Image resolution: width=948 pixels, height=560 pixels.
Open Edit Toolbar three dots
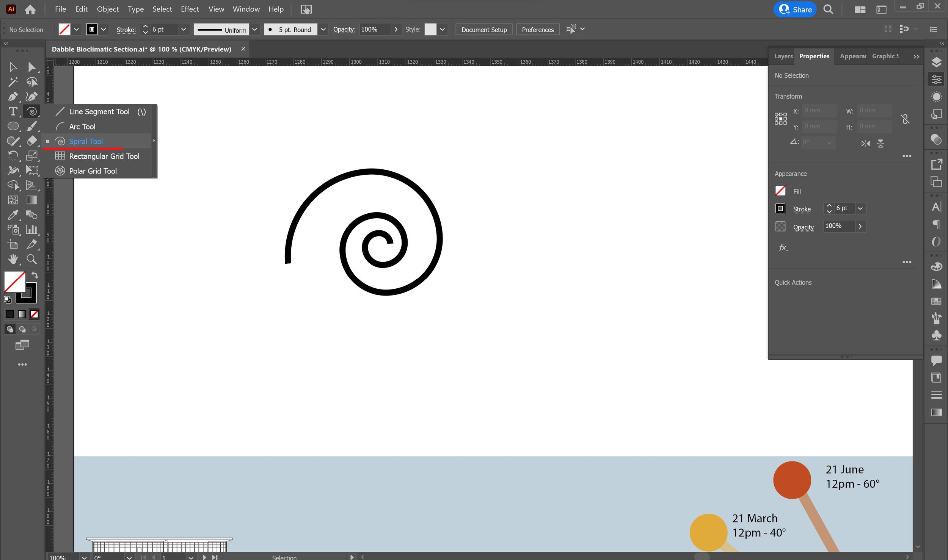(22, 364)
